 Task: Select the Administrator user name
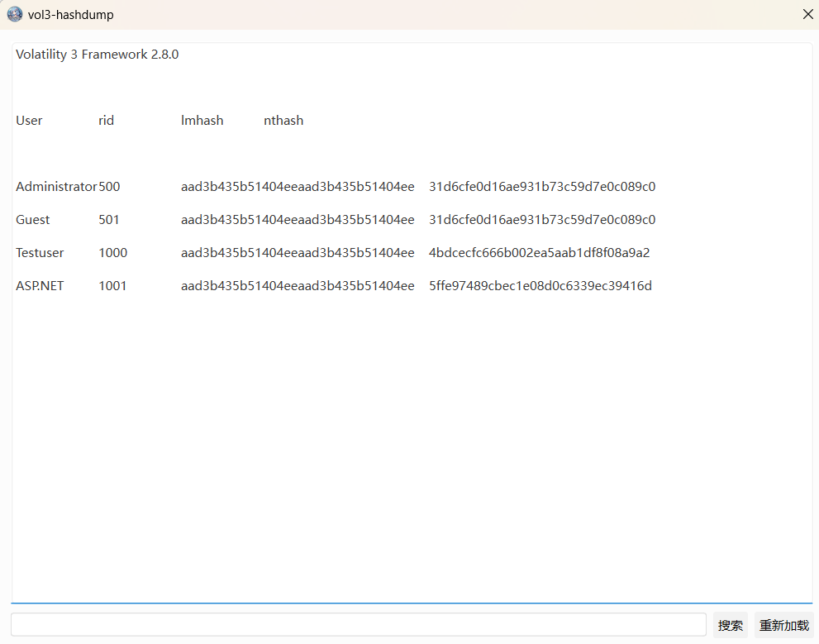click(56, 187)
